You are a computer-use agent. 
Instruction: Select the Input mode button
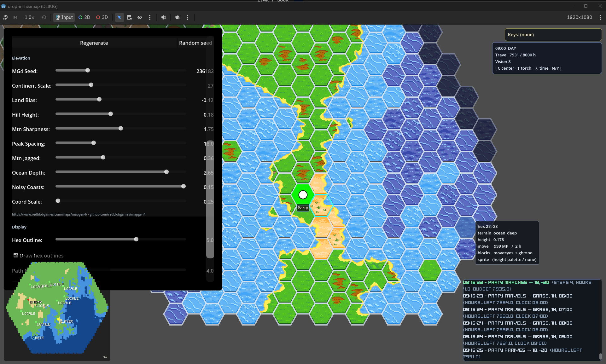pos(64,17)
